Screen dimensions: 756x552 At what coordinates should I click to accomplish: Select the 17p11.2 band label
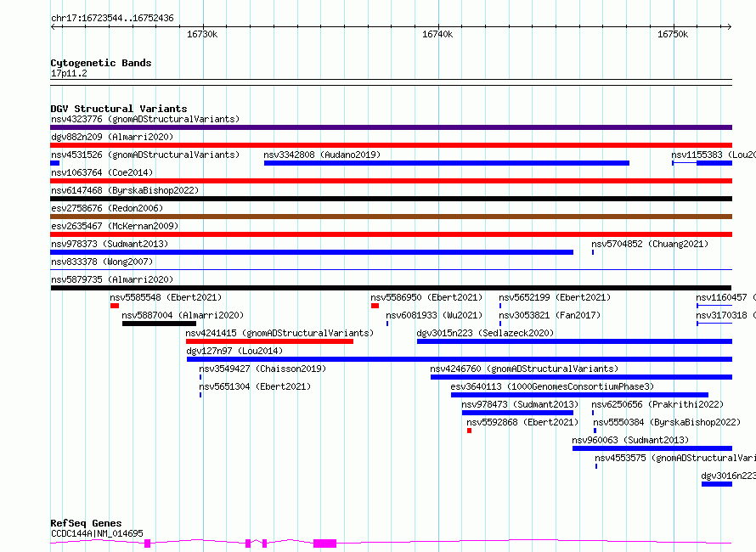69,73
